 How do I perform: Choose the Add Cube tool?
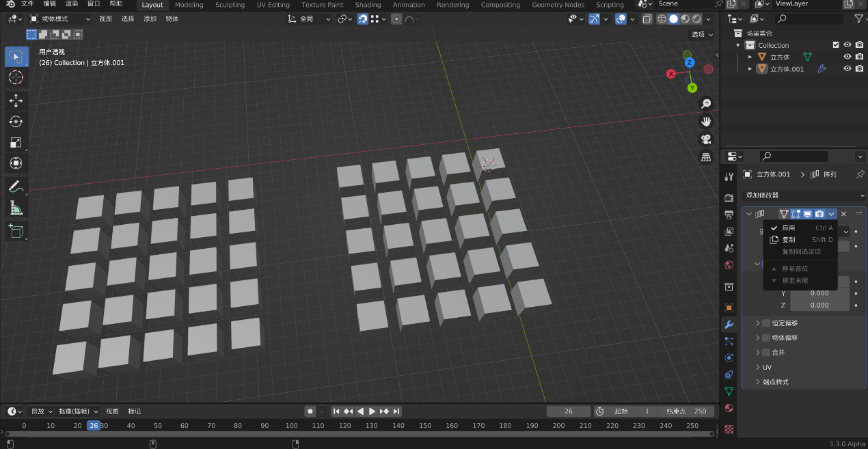pyautogui.click(x=16, y=230)
